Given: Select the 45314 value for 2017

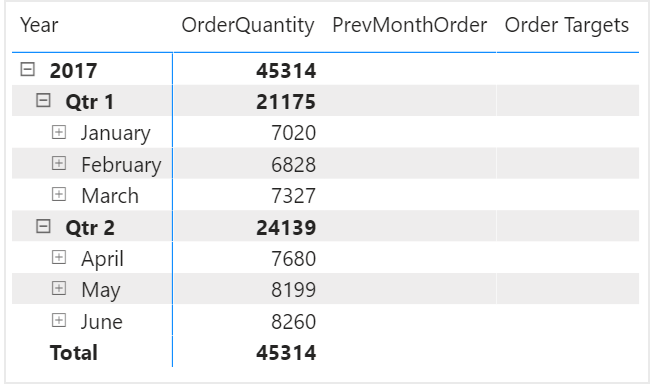Looking at the screenshot, I should 286,70.
